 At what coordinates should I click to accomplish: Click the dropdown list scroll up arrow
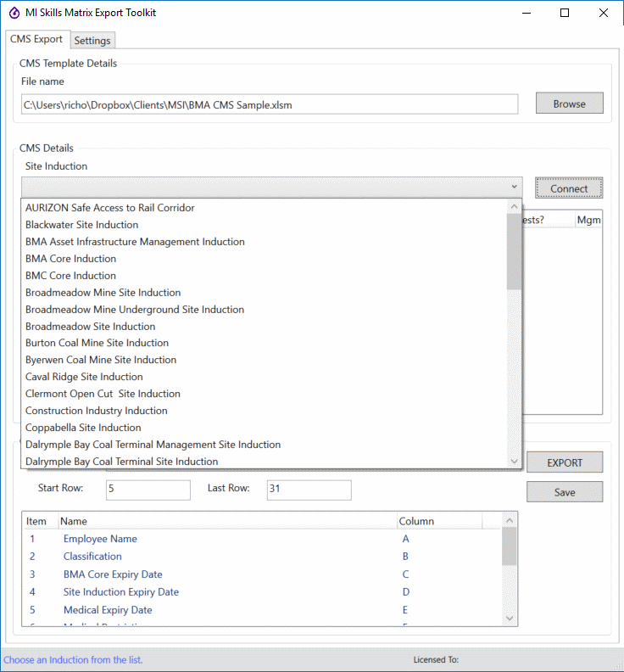click(514, 206)
